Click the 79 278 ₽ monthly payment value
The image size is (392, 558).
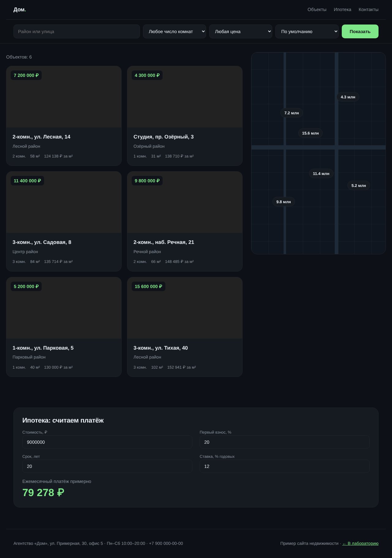(x=43, y=492)
